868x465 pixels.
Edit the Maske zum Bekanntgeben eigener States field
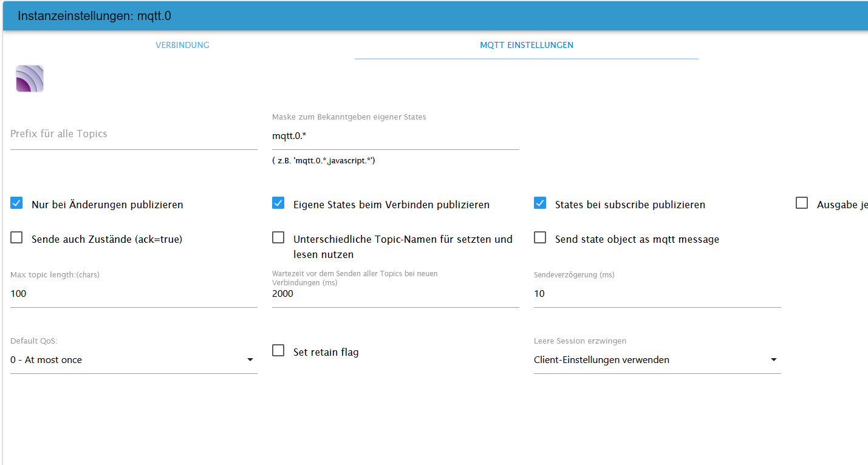pos(395,136)
